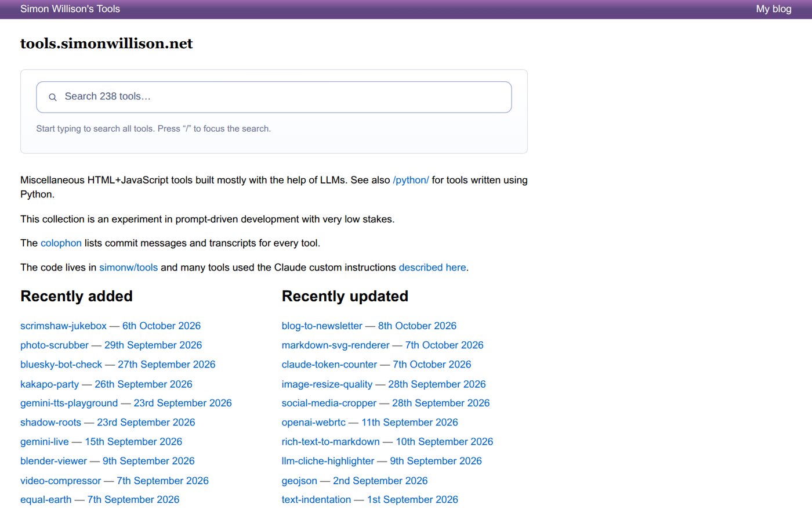Viewport: 812px width, 508px height.
Task: Visit the simonw/tools repository link
Action: click(128, 268)
